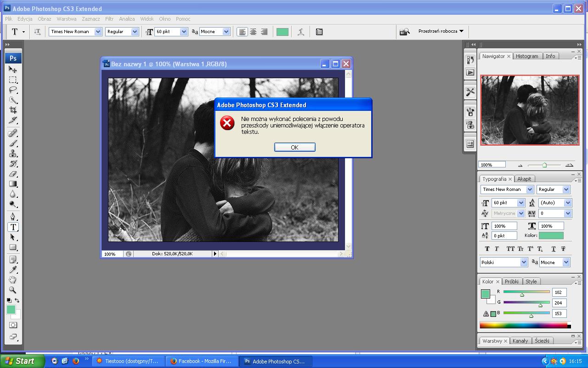Open the Warstwa menu
This screenshot has height=368, width=588.
click(x=67, y=19)
